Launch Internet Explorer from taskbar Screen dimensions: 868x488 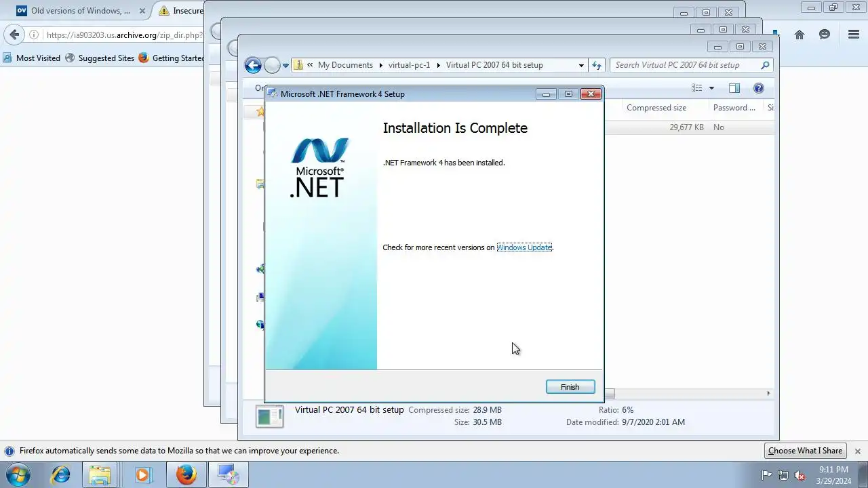[60, 475]
